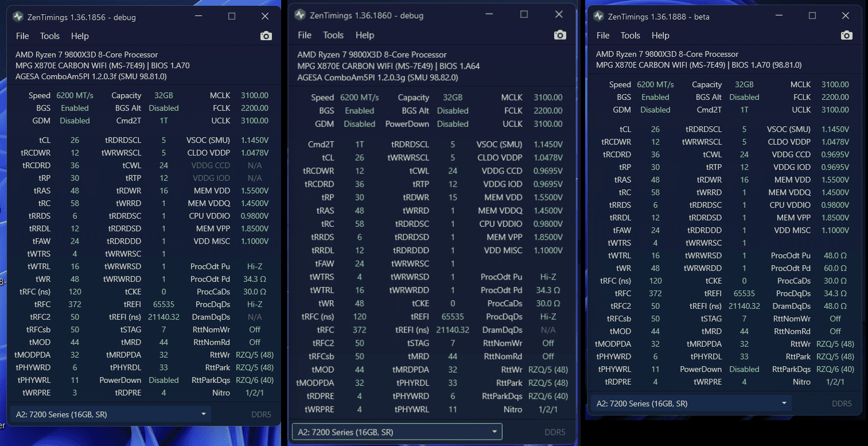Expand the A2 module dropdown in ZenTimings 1.36.1888
The image size is (868, 446).
[691, 404]
